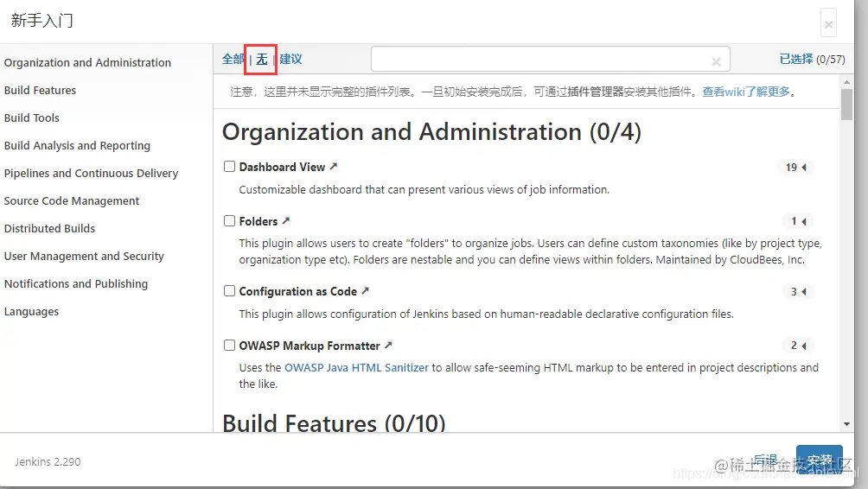The width and height of the screenshot is (868, 489).
Task: Click the plugin list scrollbar thumb
Action: (846, 104)
